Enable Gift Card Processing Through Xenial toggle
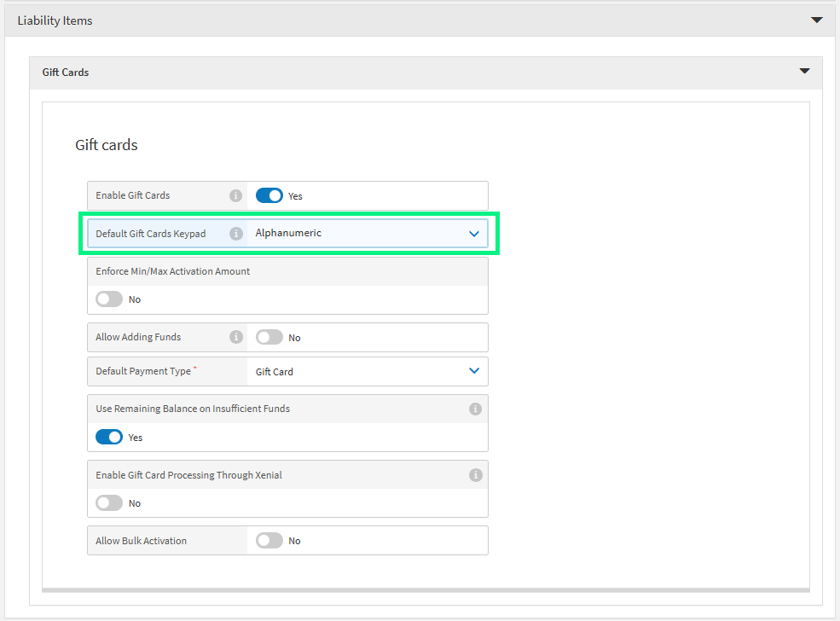The width and height of the screenshot is (840, 621). point(109,503)
